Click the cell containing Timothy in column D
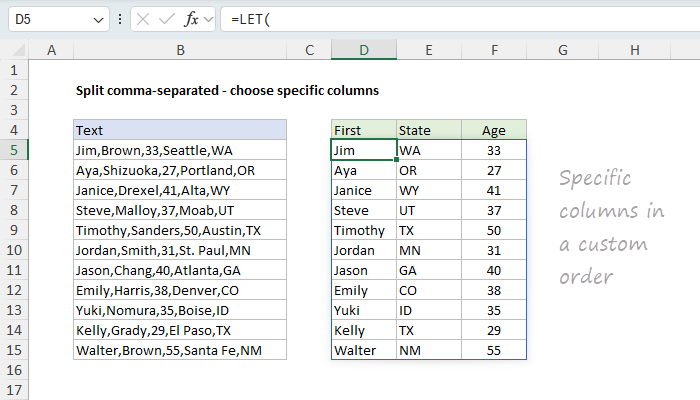The image size is (700, 400). click(363, 230)
